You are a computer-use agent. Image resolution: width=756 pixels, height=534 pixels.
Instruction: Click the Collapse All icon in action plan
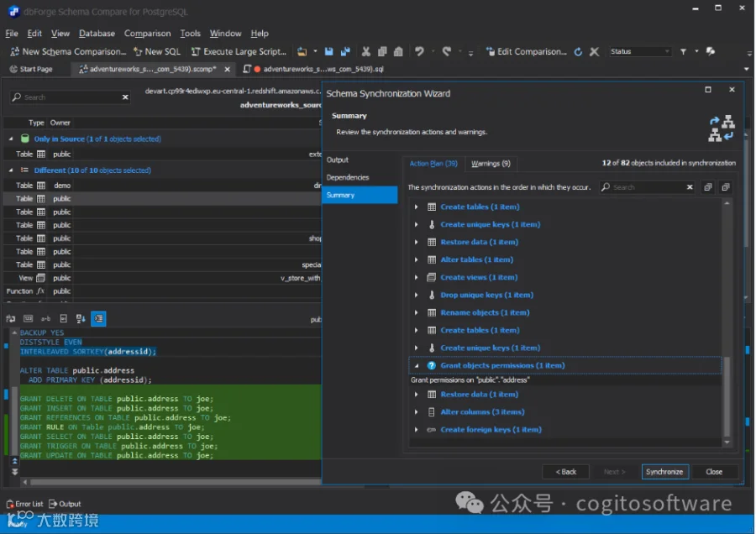click(x=725, y=187)
